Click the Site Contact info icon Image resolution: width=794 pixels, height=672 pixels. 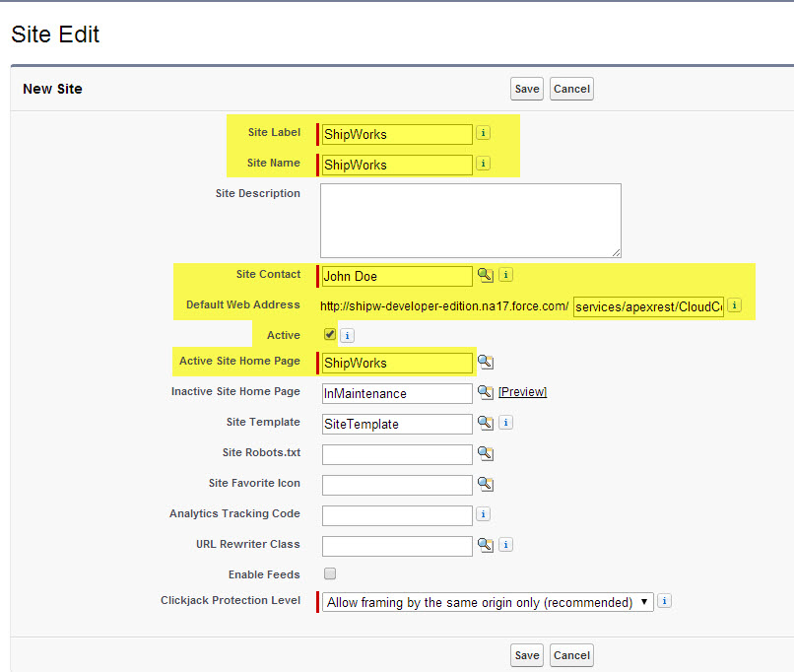click(506, 275)
